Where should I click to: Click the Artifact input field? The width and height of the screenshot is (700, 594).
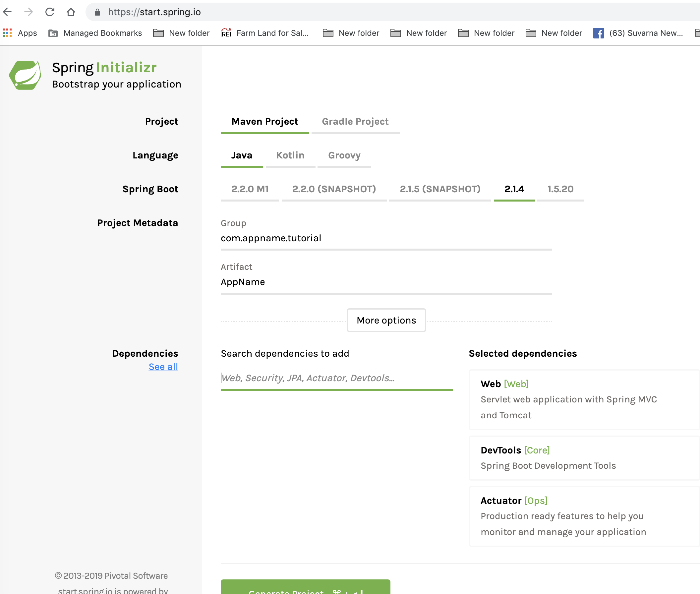point(386,282)
